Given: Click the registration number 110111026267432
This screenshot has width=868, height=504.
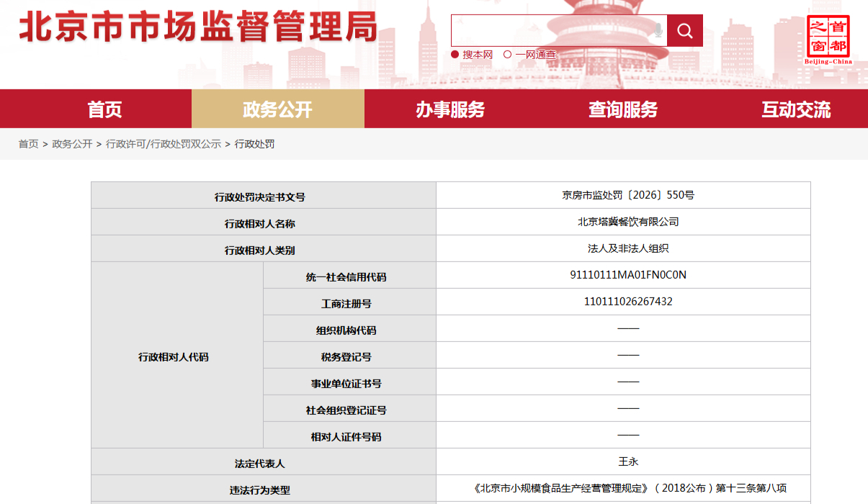Looking at the screenshot, I should click(628, 302).
